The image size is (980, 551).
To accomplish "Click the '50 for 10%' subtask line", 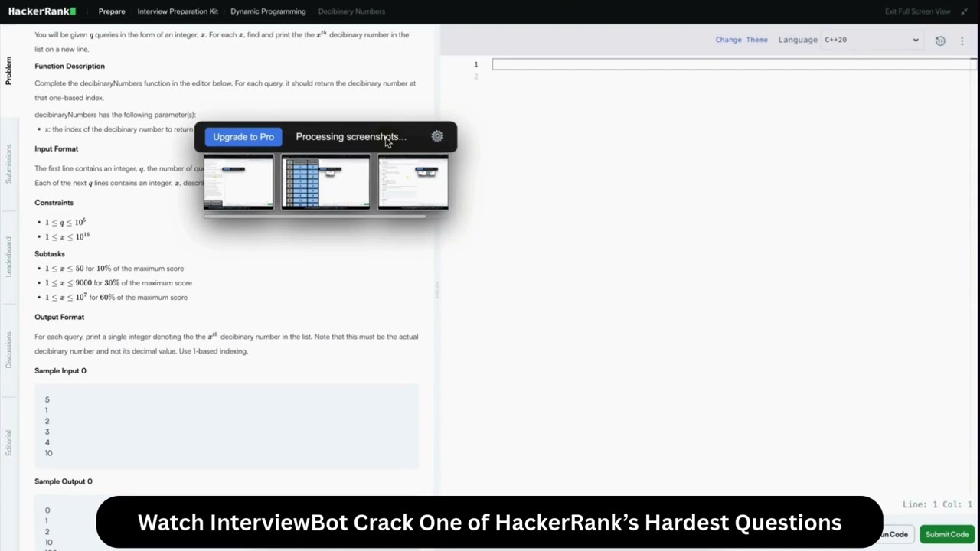I will 114,269.
